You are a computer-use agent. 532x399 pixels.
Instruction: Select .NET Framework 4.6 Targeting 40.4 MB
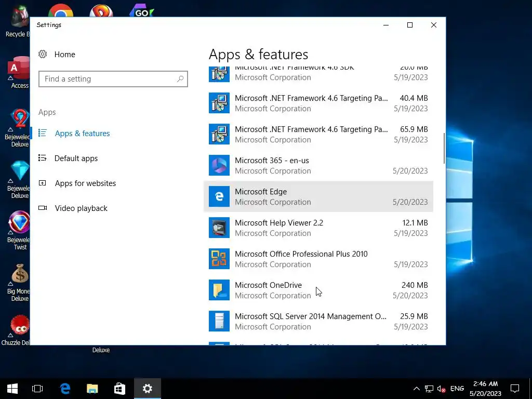click(318, 103)
